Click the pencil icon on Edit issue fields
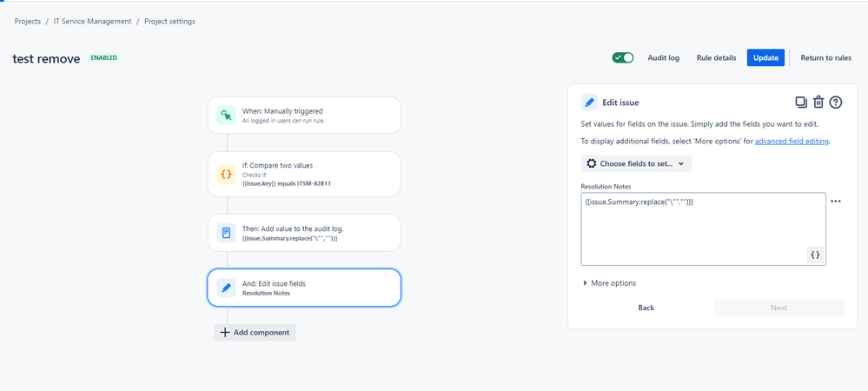The height and width of the screenshot is (391, 868). [x=226, y=288]
